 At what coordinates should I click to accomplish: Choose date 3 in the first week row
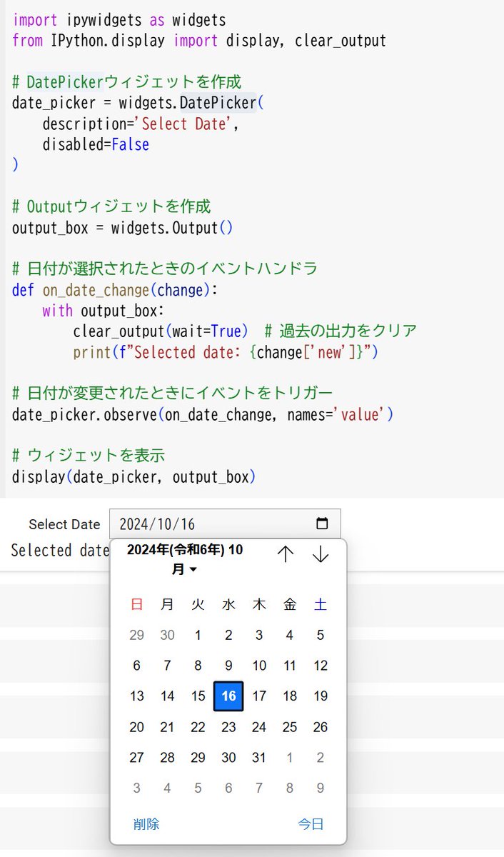[x=259, y=635]
